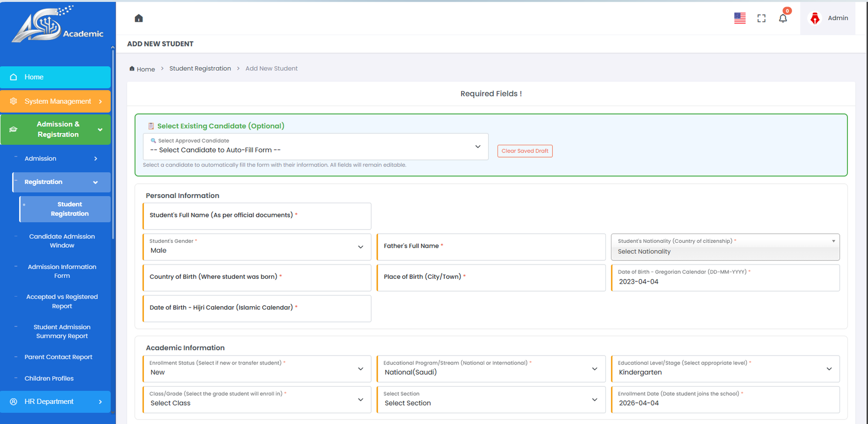Expand the Student's Nationality dropdown
The image size is (868, 424).
(x=725, y=247)
